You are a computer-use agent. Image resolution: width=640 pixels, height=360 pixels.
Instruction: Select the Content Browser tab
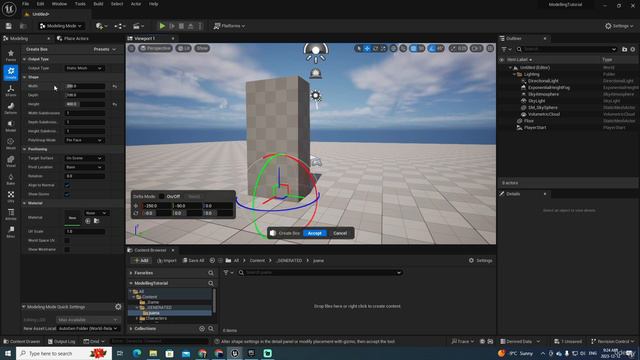point(150,250)
